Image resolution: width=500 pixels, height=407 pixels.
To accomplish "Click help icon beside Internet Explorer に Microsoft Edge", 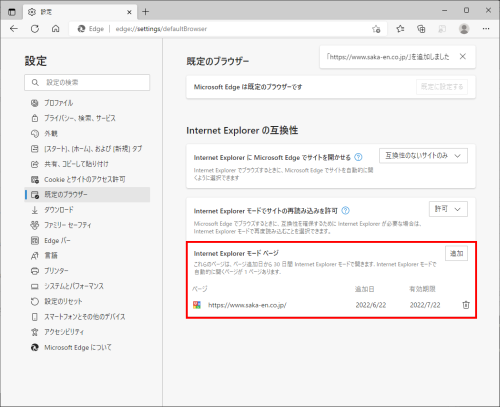I will (358, 157).
